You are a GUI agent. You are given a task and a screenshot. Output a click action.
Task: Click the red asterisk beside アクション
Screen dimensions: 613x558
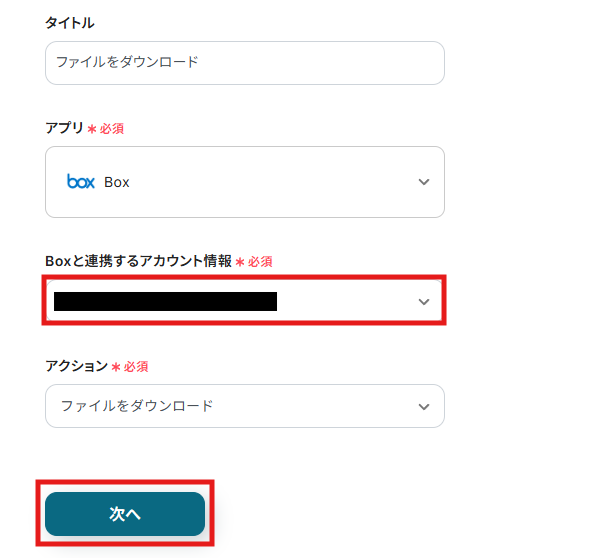point(116,367)
